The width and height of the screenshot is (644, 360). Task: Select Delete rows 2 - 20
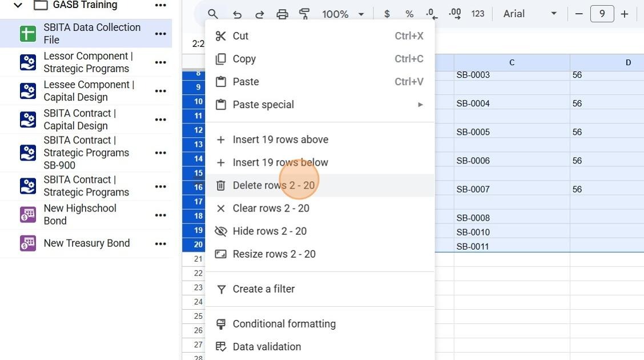click(320, 185)
